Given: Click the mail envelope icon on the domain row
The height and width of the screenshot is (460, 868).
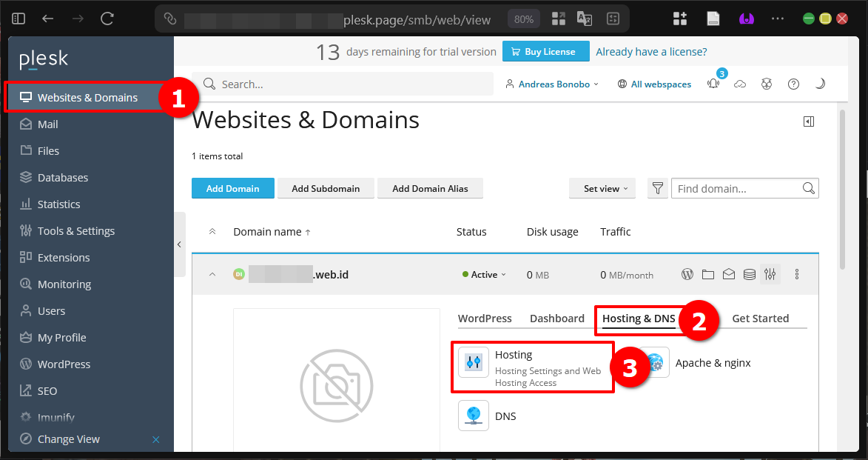Looking at the screenshot, I should 728,274.
